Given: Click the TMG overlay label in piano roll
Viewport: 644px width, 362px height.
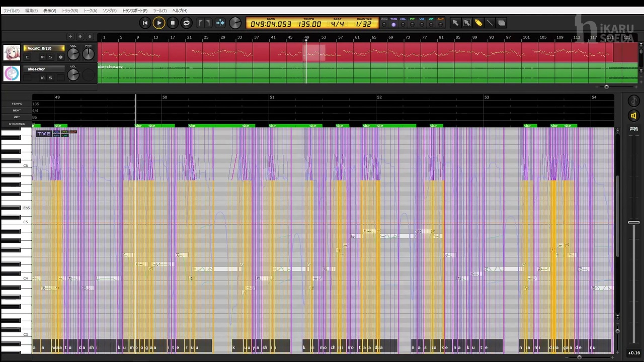Looking at the screenshot, I should click(x=44, y=134).
